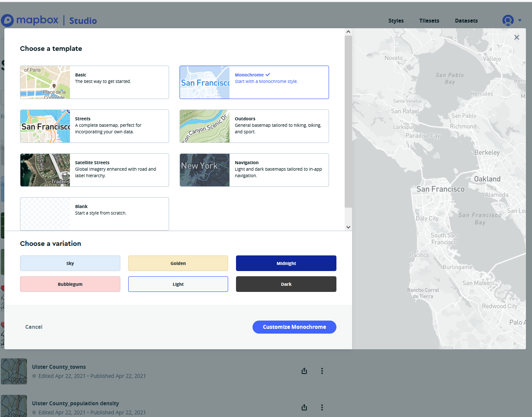Screen dimensions: 532x417
Task: Expand the account dropdown arrow
Action: click(520, 20)
